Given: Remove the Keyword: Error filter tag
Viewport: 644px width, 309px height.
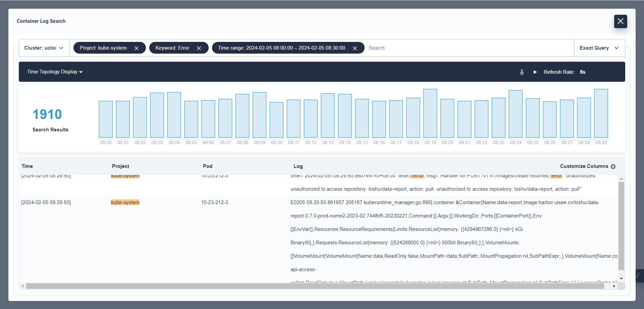Looking at the screenshot, I should pos(199,48).
